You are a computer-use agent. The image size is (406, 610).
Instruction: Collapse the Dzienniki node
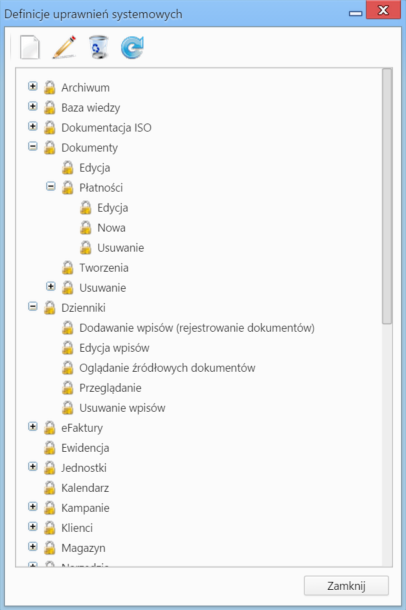click(x=33, y=307)
